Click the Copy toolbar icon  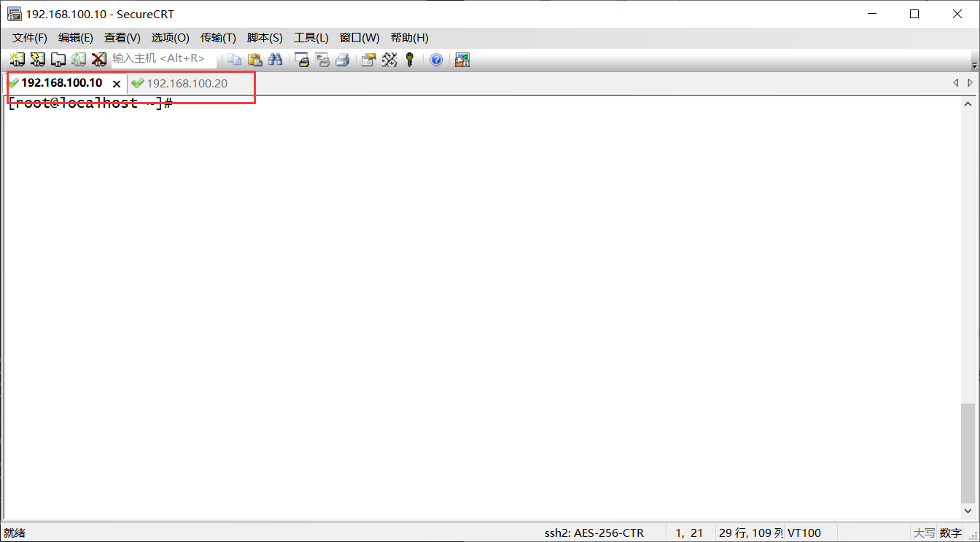click(x=234, y=60)
